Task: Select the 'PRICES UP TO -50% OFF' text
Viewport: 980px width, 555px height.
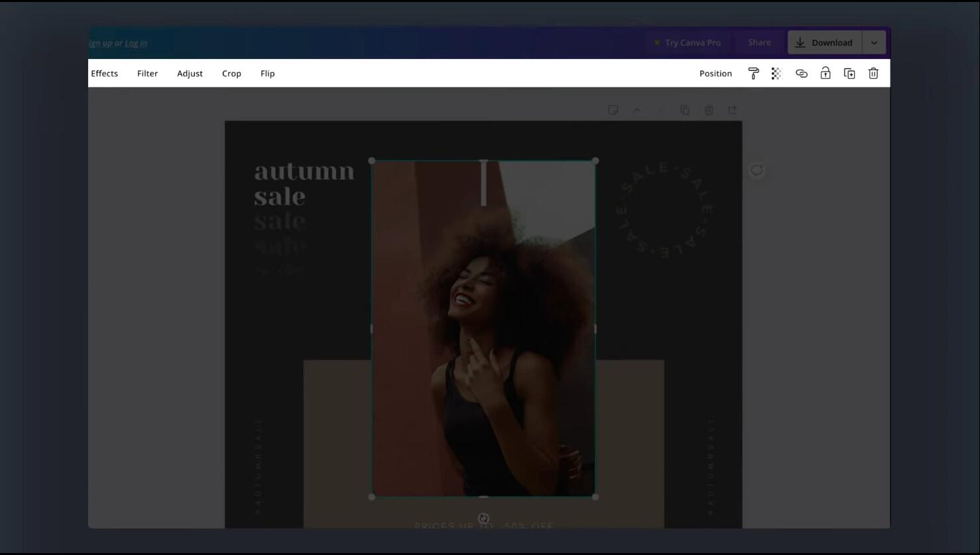Action: click(x=484, y=525)
